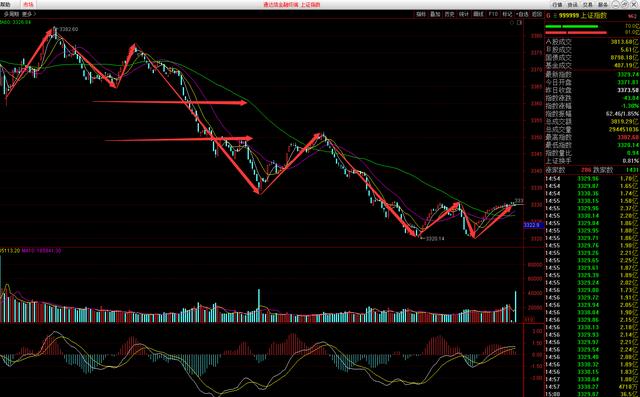This screenshot has width=640, height=397.
Task: Click the F10 toolbar button
Action: [493, 14]
